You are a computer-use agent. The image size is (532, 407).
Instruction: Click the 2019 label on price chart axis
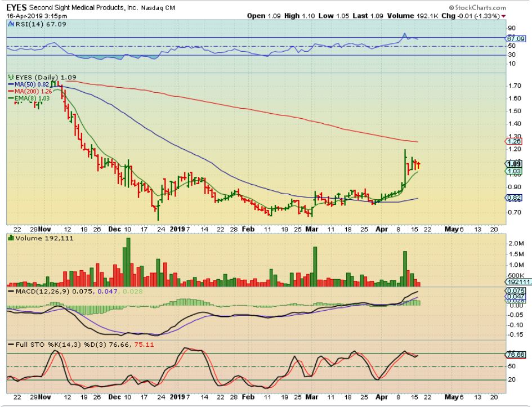pos(177,229)
